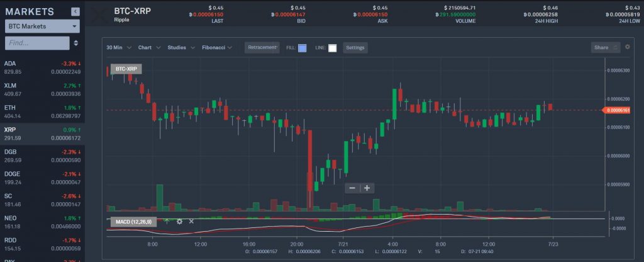Image resolution: width=644 pixels, height=262 pixels.
Task: Select XLM market row
Action: coord(42,89)
